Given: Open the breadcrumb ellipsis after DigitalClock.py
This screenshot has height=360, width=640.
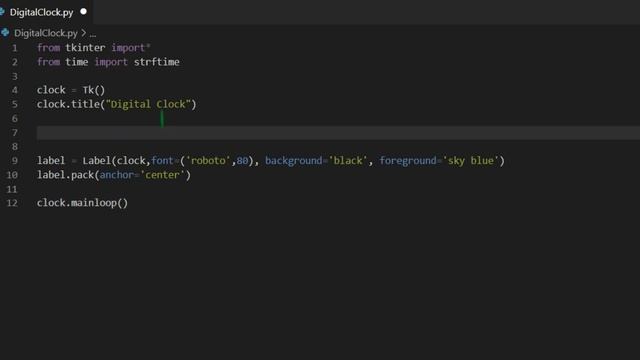Looking at the screenshot, I should coord(93,33).
